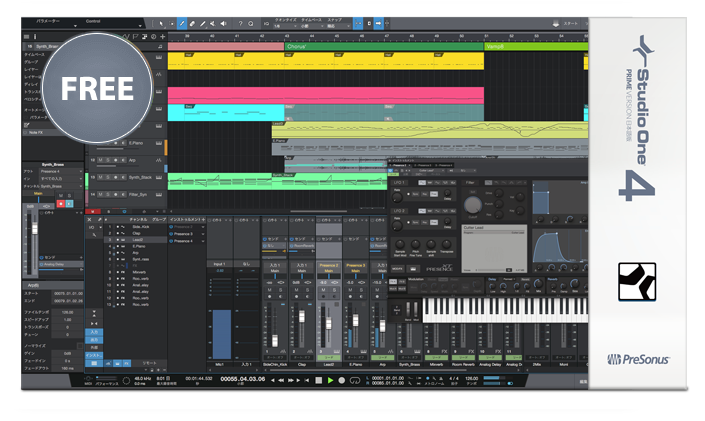Solo the SideChin_Kick mixer channel

click(281, 290)
